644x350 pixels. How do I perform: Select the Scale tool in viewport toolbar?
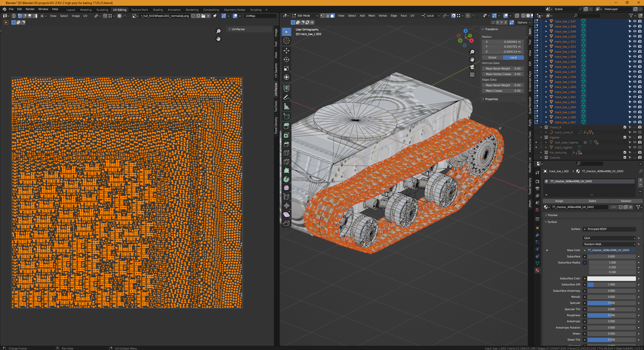(286, 69)
